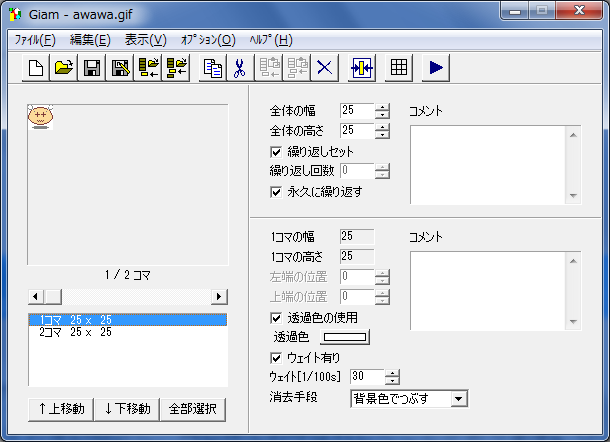The image size is (610, 442).
Task: Click the New file toolbar icon
Action: click(x=35, y=67)
